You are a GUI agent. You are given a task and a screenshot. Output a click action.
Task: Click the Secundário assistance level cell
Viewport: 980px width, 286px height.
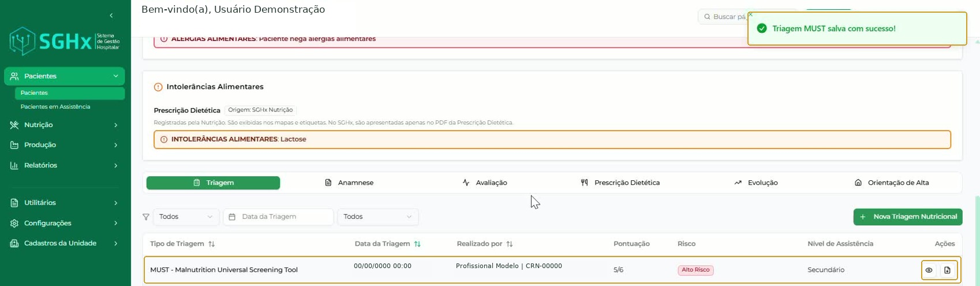pos(826,270)
